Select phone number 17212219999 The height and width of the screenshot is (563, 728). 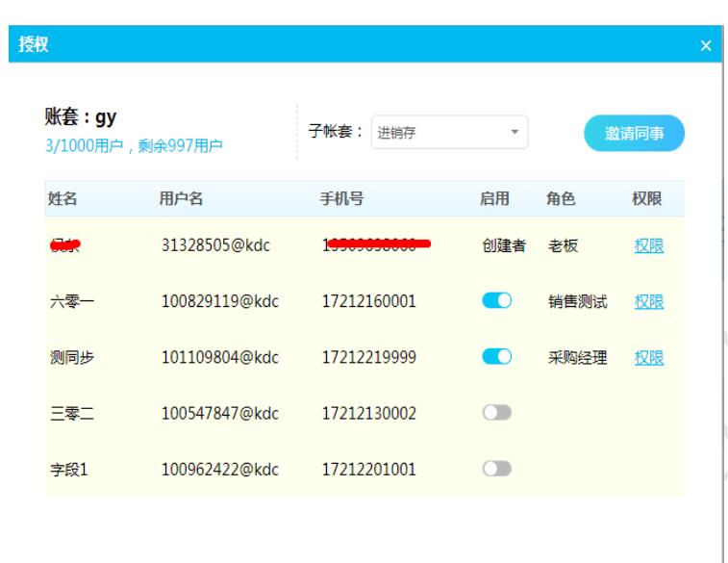(368, 357)
